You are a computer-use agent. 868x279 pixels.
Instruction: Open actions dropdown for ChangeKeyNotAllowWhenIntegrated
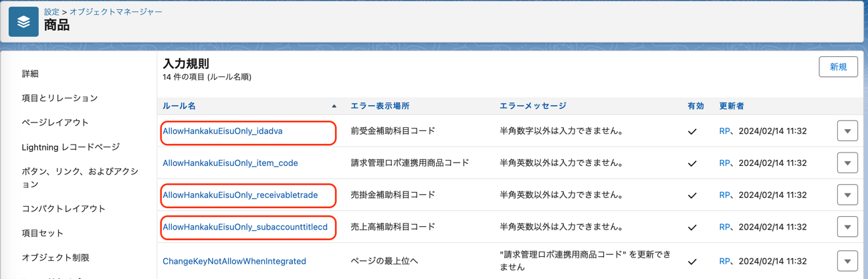(847, 261)
